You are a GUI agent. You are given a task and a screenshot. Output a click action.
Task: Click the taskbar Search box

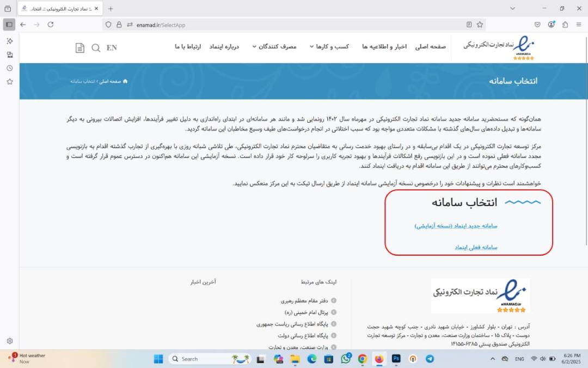point(210,359)
